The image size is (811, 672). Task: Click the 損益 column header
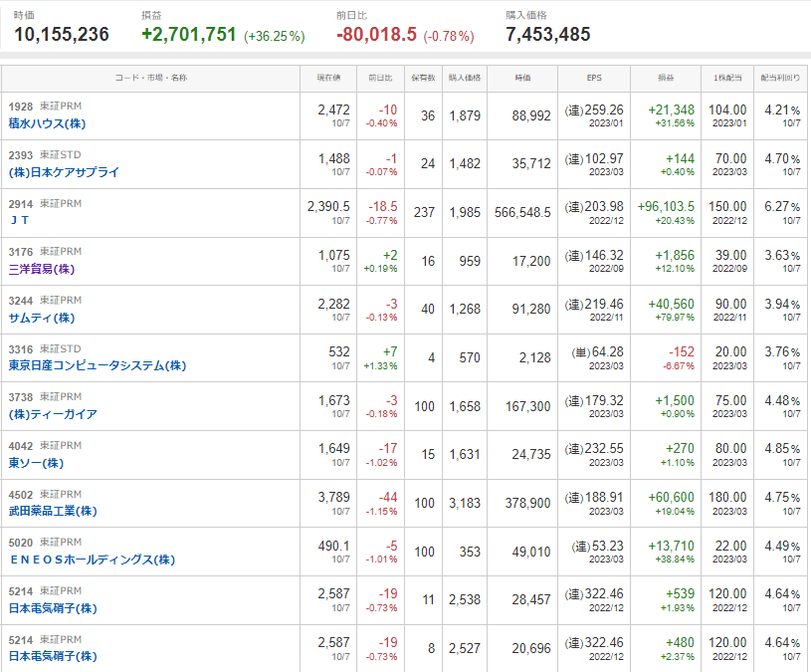[x=666, y=78]
